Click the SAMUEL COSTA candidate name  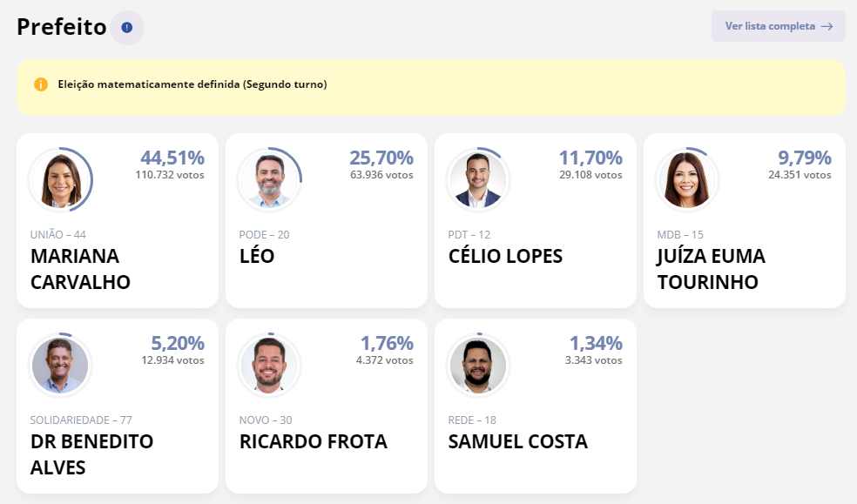(x=517, y=441)
